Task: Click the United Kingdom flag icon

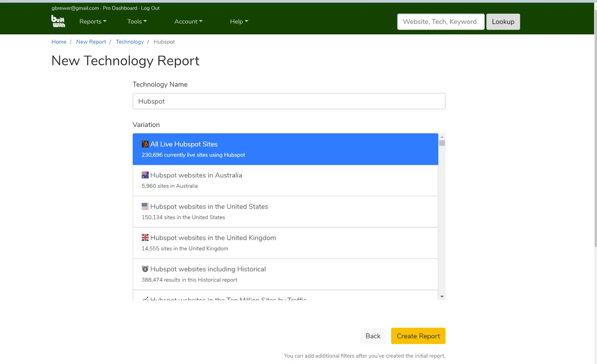Action: [x=145, y=238]
